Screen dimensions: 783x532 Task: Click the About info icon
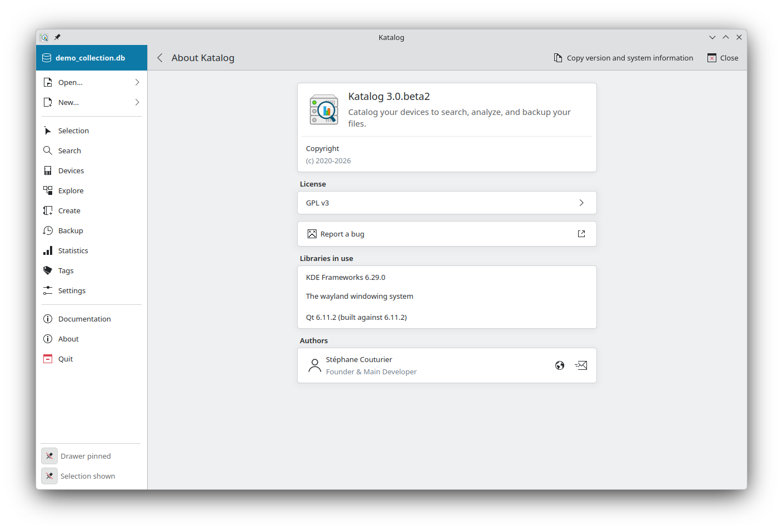48,339
